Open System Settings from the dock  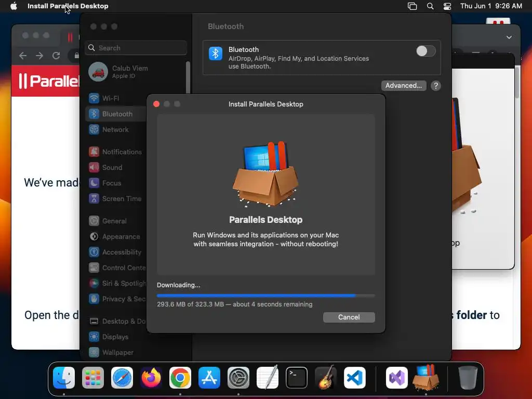pos(238,378)
